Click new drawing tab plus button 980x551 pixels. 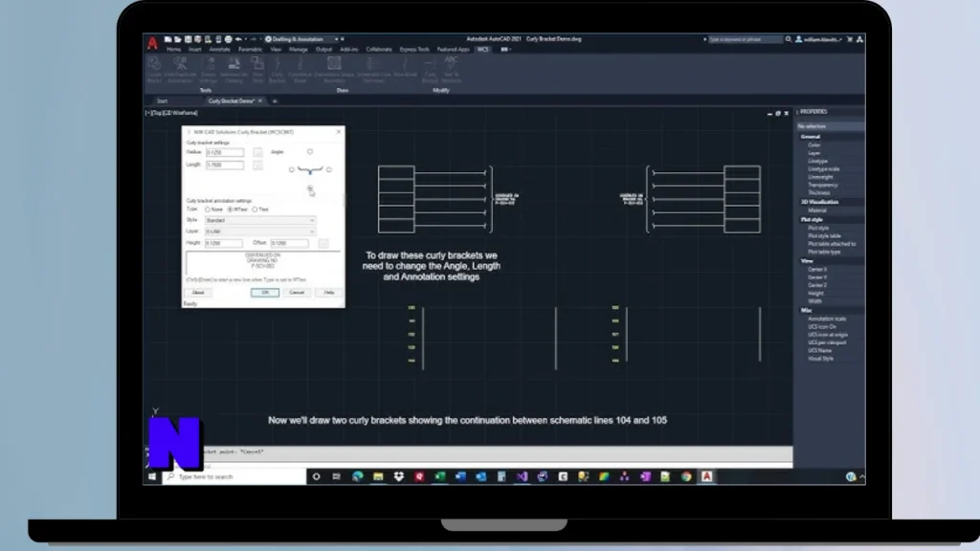(275, 101)
